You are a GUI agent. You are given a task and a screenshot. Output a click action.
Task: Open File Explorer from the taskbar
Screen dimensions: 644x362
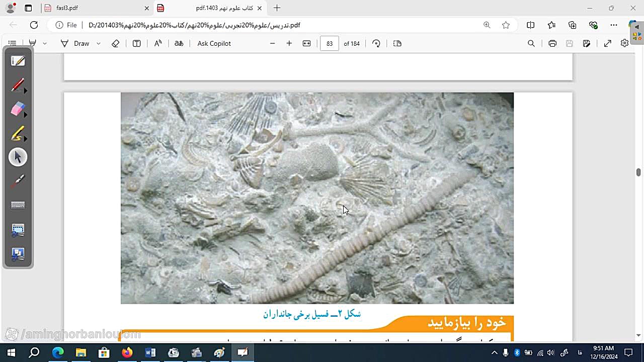(x=80, y=352)
